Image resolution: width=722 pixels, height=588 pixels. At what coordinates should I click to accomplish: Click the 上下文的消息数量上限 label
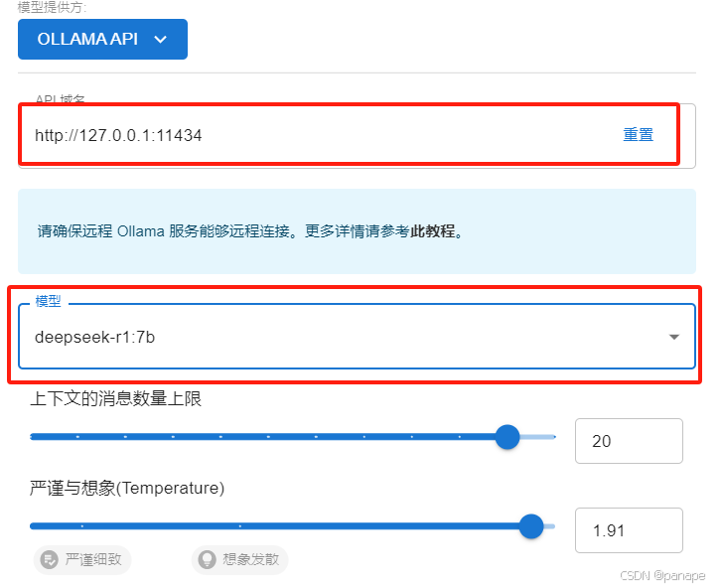[116, 398]
